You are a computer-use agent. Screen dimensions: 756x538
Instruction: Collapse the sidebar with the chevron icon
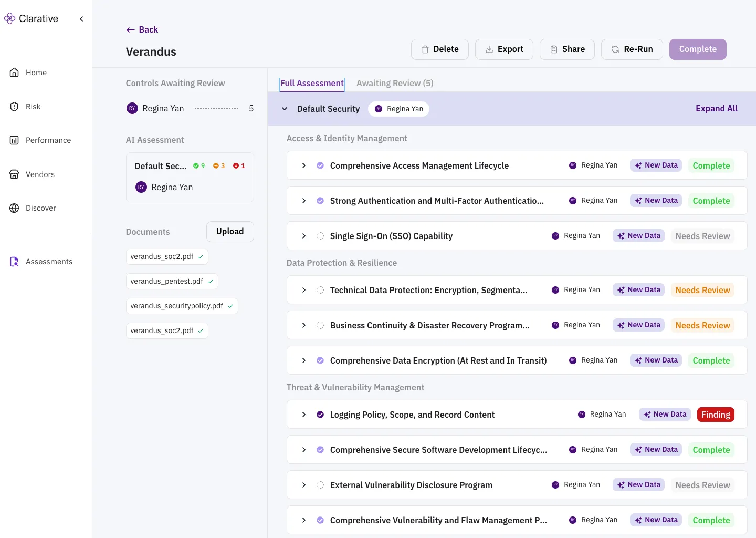click(x=81, y=19)
